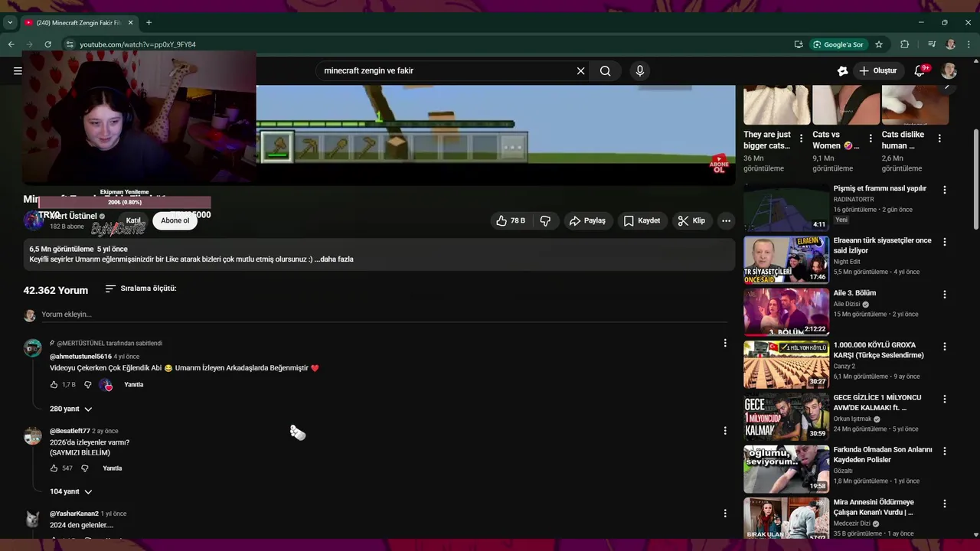Screen dimensions: 980x551
Task: Join the channel with Katıl button
Action: tap(133, 220)
